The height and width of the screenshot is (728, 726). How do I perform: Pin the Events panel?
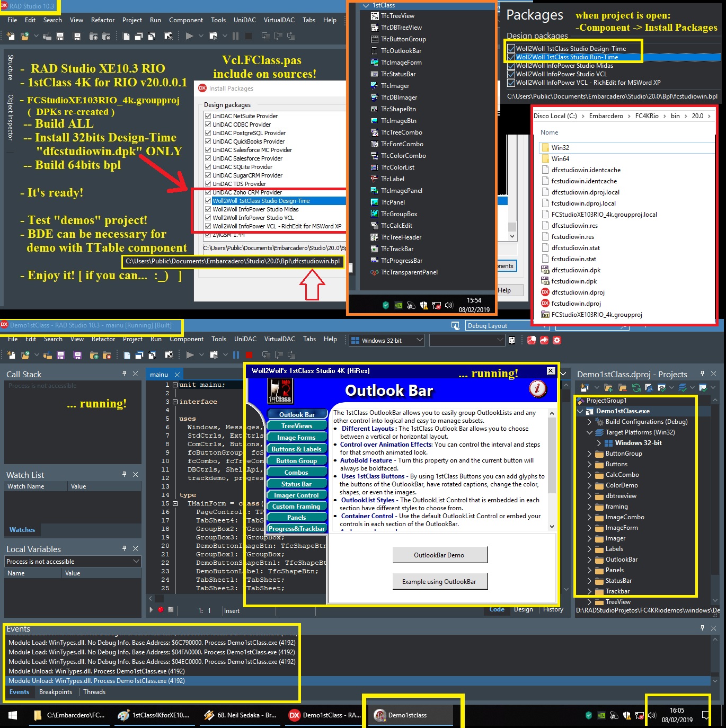[702, 628]
